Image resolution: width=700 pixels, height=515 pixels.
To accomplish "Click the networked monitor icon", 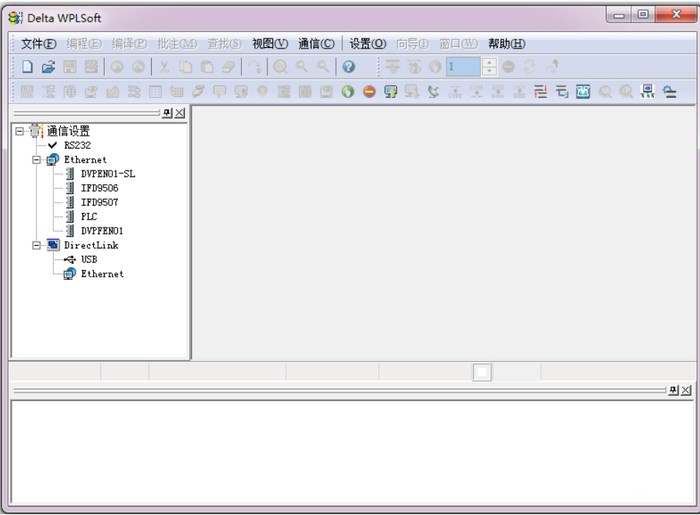I will point(648,92).
